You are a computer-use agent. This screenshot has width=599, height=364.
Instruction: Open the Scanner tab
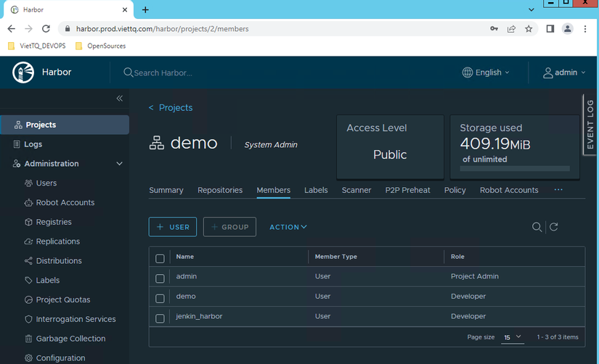[x=356, y=190]
